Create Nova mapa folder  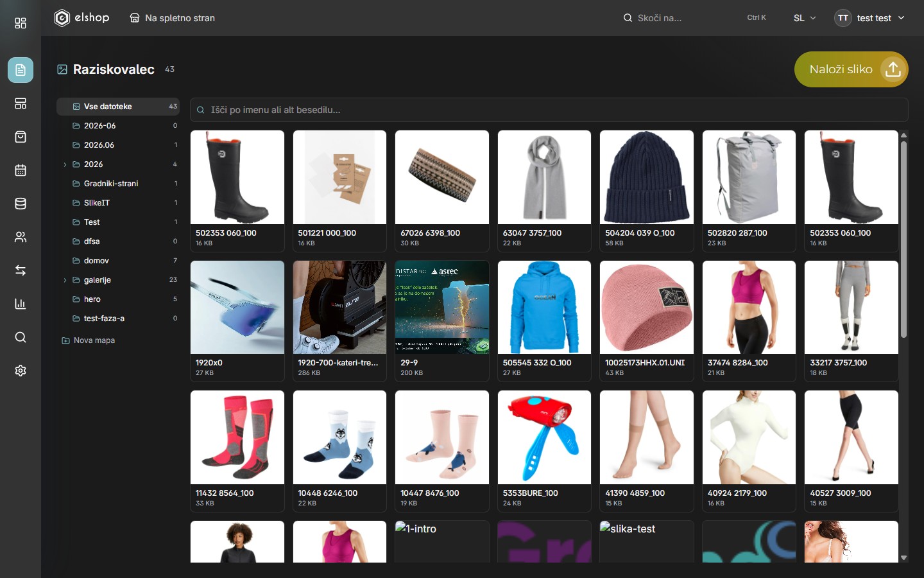pyautogui.click(x=89, y=340)
